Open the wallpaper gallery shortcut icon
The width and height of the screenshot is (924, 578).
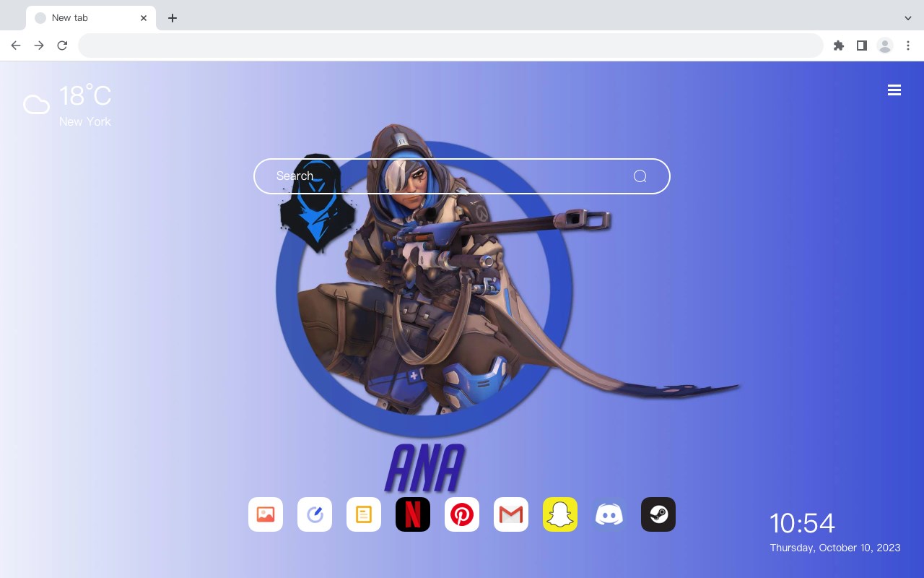coord(266,514)
